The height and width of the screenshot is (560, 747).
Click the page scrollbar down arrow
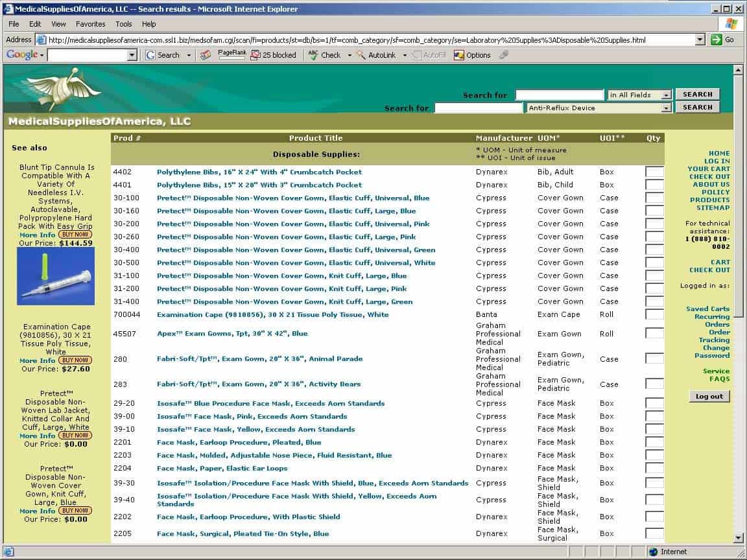tap(738, 538)
